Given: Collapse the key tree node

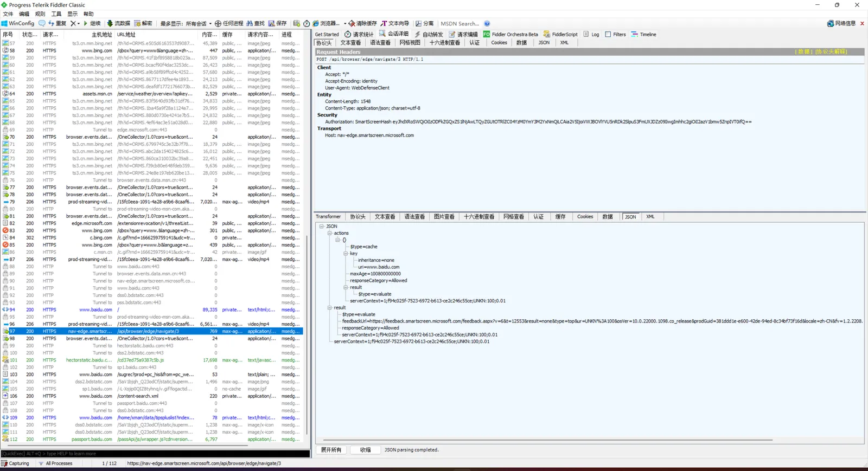Looking at the screenshot, I should coord(346,254).
